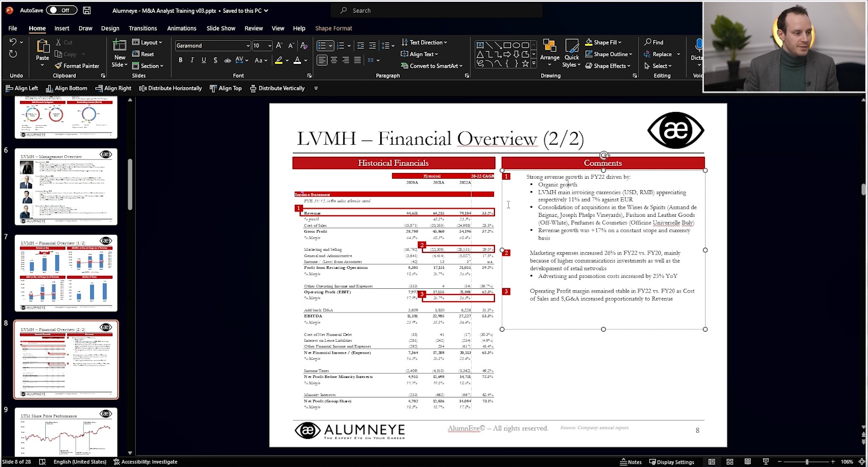The height and width of the screenshot is (467, 868).
Task: Switch to the Shape Format tab
Action: (333, 28)
